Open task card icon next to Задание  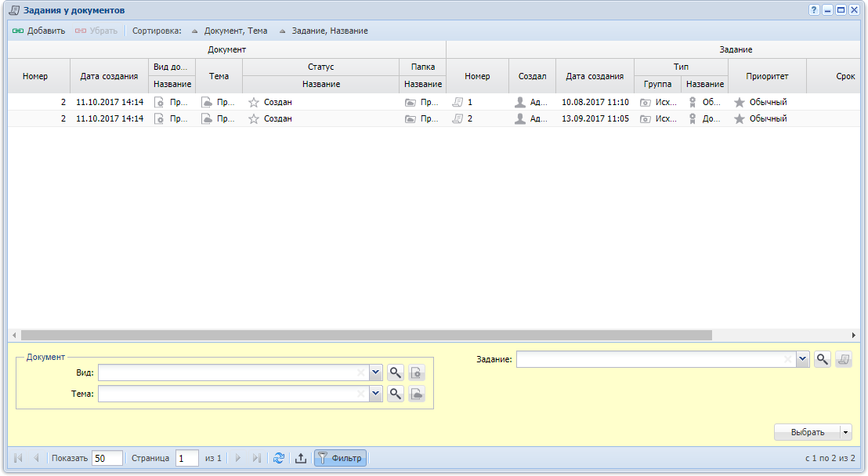844,359
